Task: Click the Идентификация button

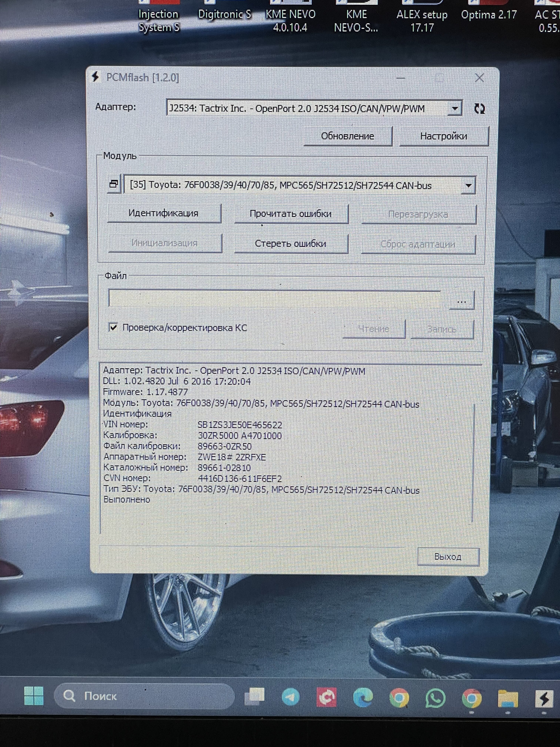Action: click(164, 213)
